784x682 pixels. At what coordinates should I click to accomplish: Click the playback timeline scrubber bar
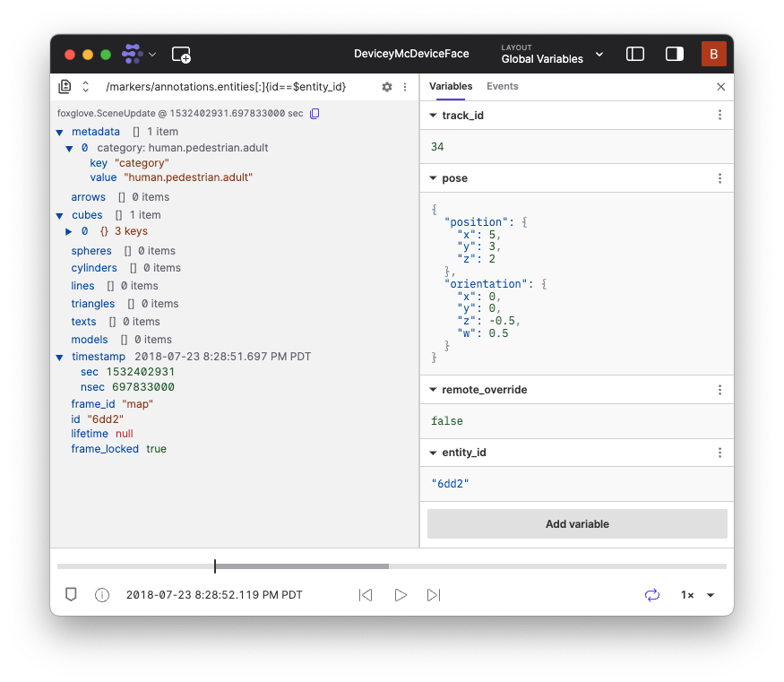pyautogui.click(x=392, y=566)
